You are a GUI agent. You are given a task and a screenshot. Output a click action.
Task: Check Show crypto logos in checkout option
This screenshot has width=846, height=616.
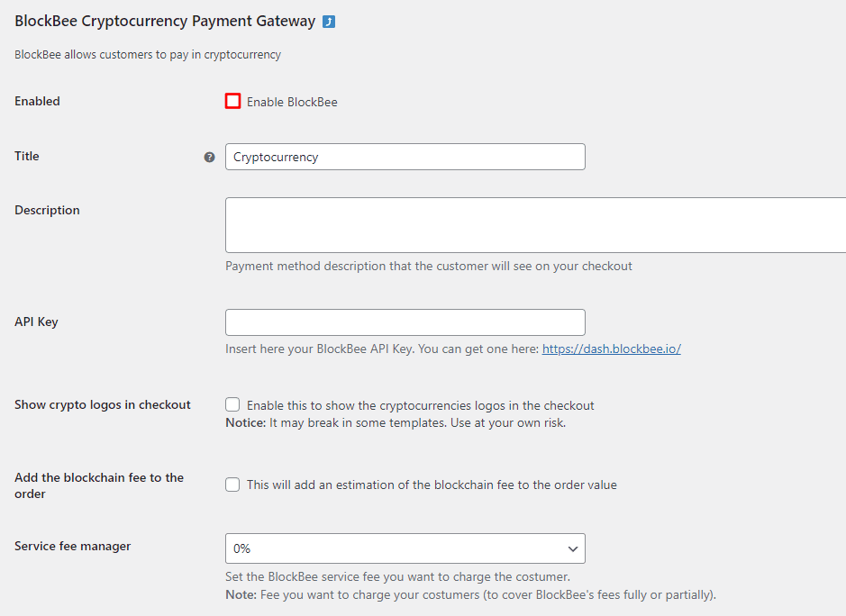[x=232, y=404]
